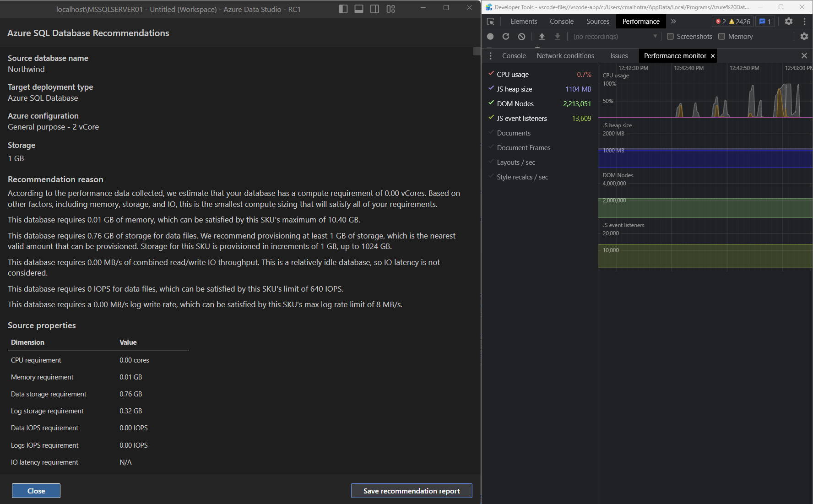Click the Save recommendation report button
This screenshot has height=504, width=813.
point(411,490)
